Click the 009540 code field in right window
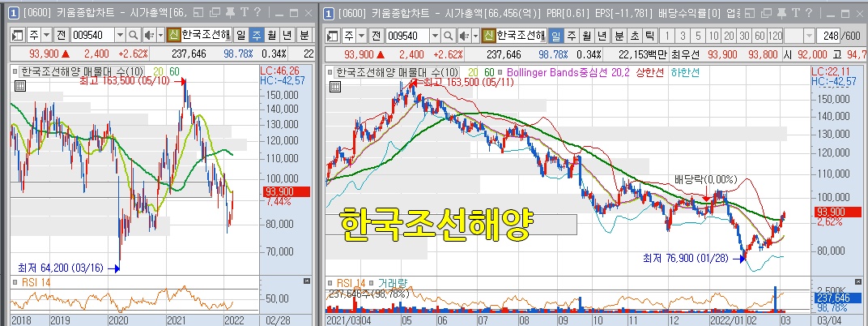This screenshot has width=868, height=326. tap(407, 36)
